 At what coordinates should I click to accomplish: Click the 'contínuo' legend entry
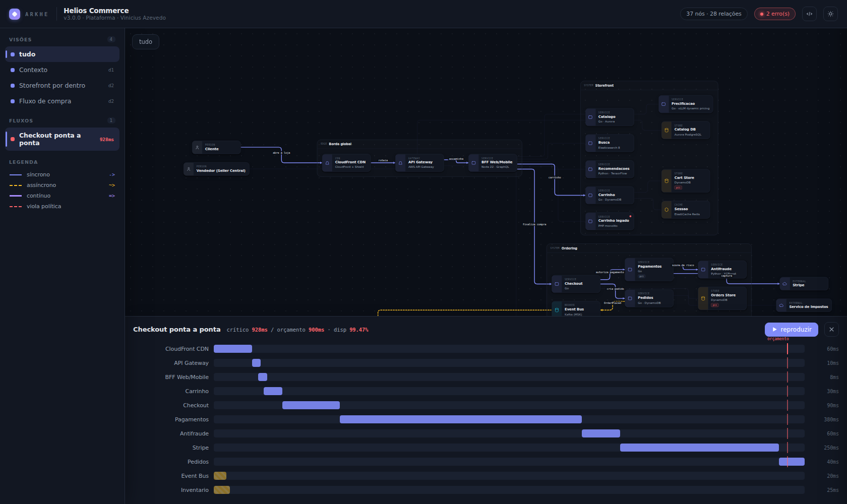pyautogui.click(x=62, y=196)
